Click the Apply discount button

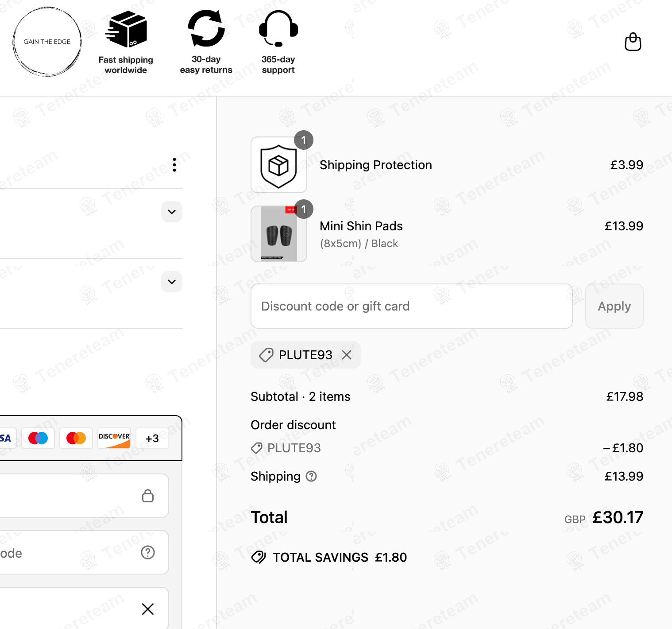coord(614,306)
